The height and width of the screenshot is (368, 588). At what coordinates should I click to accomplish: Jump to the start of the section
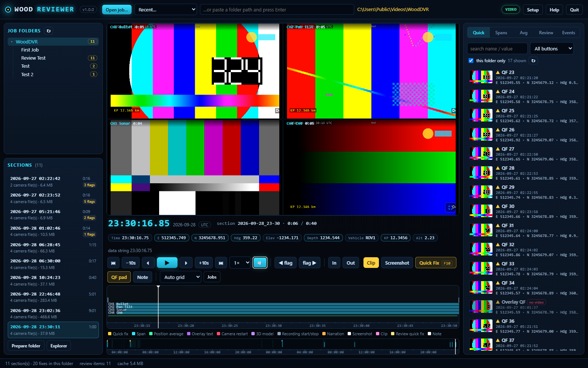click(113, 263)
